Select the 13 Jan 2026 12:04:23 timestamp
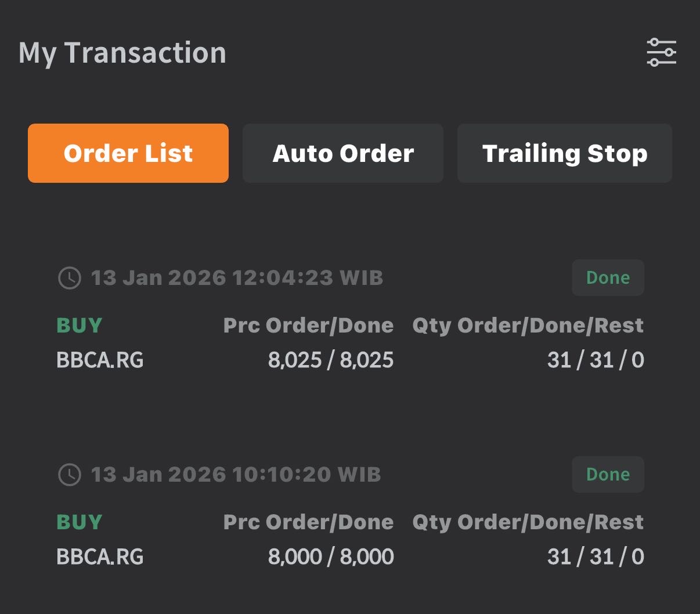Image resolution: width=700 pixels, height=614 pixels. 237,278
